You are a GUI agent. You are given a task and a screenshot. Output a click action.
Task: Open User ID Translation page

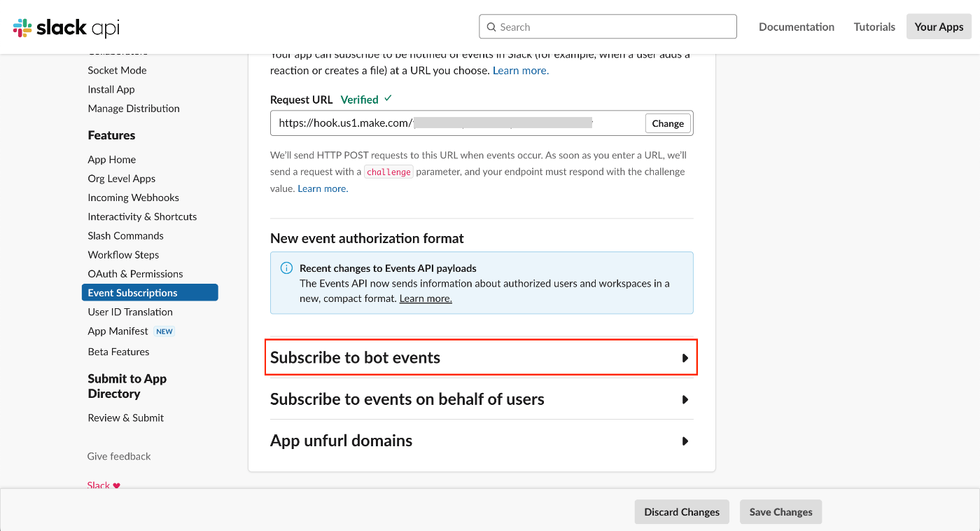pos(130,312)
